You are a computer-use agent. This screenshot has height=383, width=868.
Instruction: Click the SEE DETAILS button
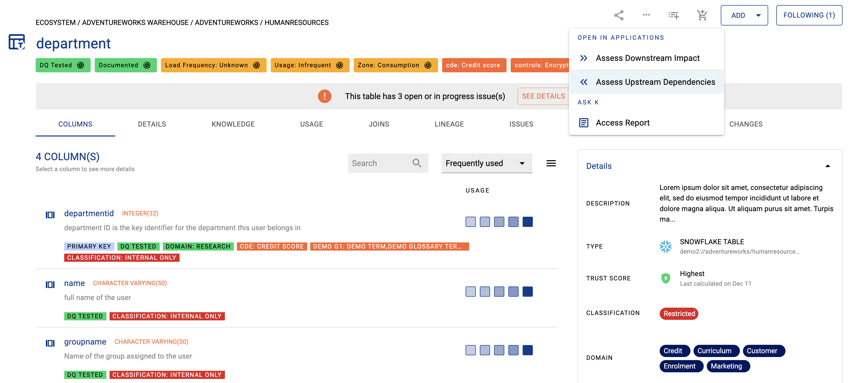pos(543,96)
